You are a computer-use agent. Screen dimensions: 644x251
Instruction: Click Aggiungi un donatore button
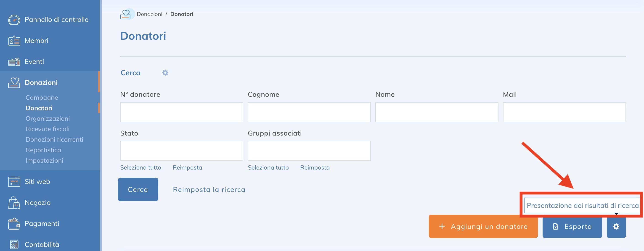point(483,227)
